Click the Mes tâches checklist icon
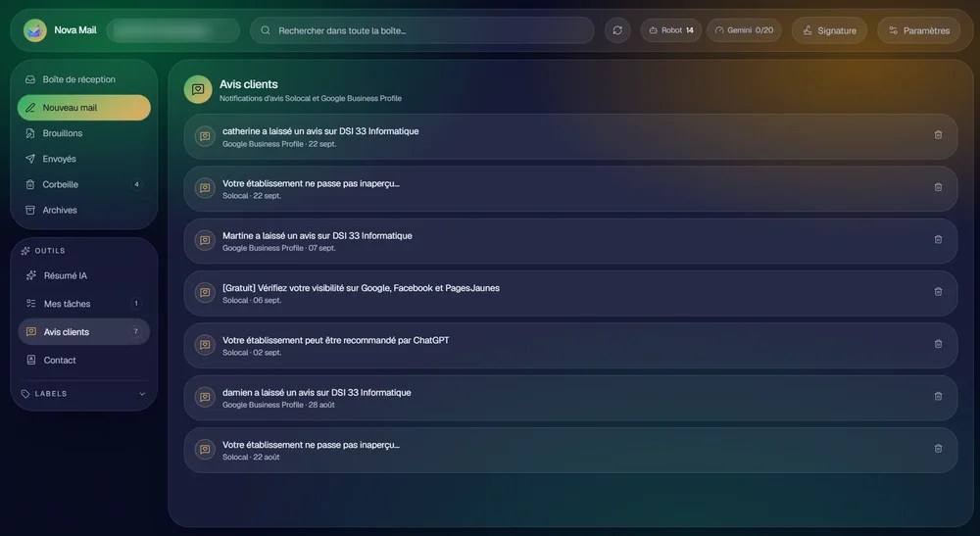Viewport: 980px width, 536px height. 31,304
